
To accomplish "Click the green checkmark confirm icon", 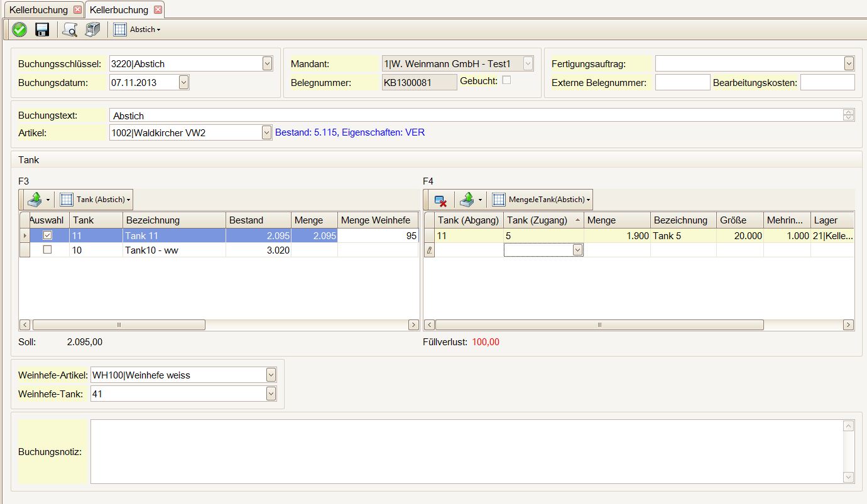I will 19,29.
